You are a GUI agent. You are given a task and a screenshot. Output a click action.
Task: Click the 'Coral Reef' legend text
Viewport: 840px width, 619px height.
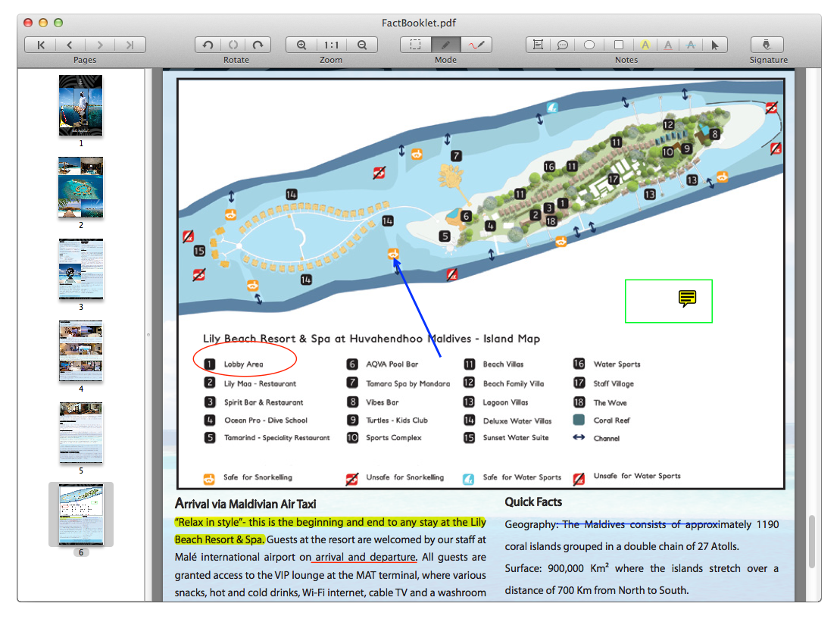tap(612, 420)
